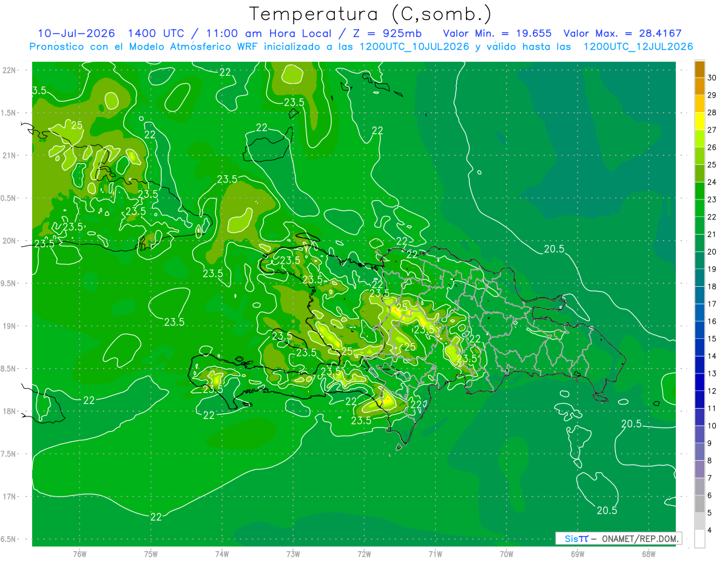Click the 12 label on the color scale
Viewport: 728px width, 562px height.
(712, 391)
